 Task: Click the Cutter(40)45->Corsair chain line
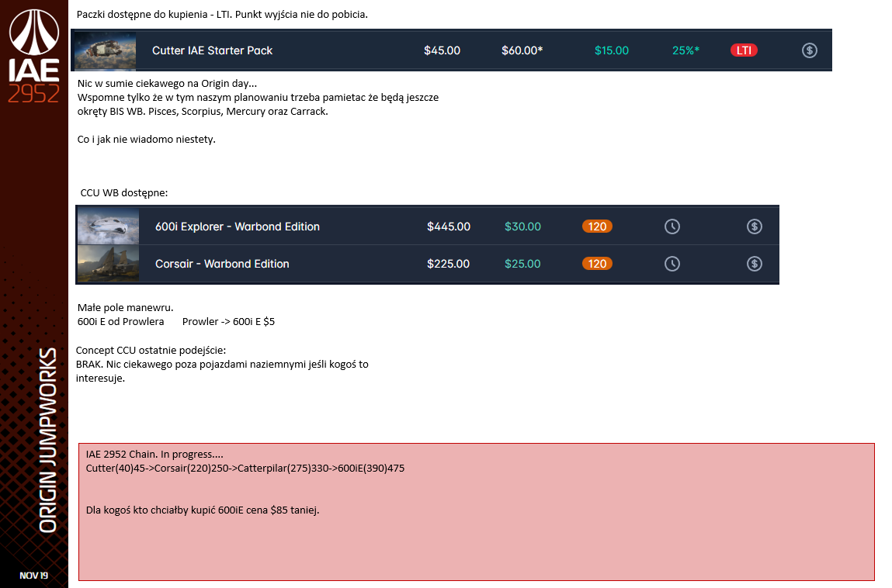click(x=245, y=469)
